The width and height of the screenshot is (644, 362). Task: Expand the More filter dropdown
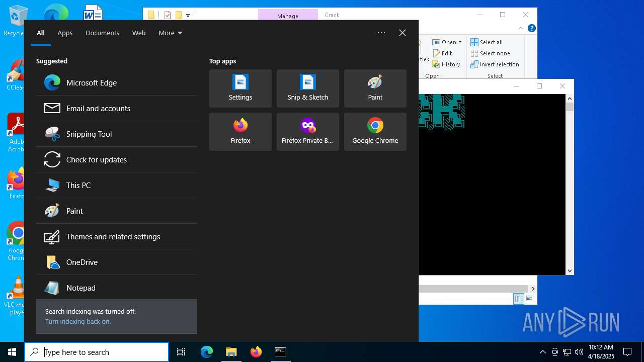coord(171,33)
